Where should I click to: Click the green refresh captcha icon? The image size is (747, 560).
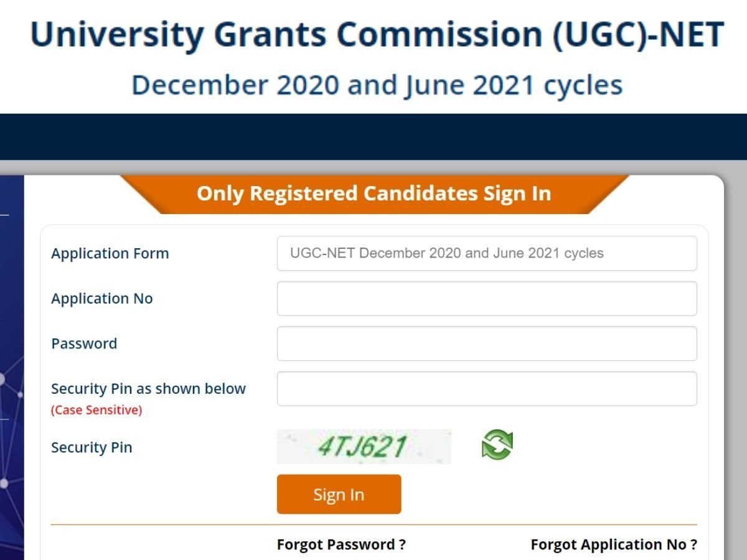[x=495, y=446]
